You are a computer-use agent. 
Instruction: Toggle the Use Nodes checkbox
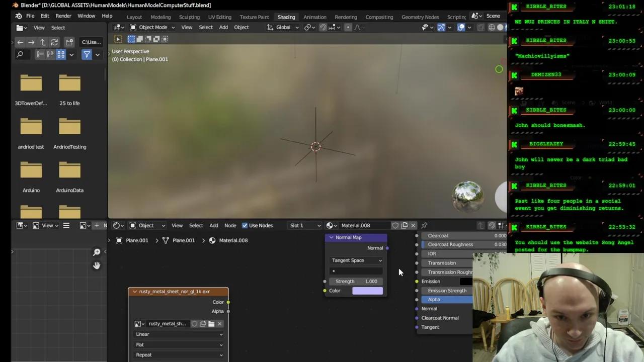[245, 225]
